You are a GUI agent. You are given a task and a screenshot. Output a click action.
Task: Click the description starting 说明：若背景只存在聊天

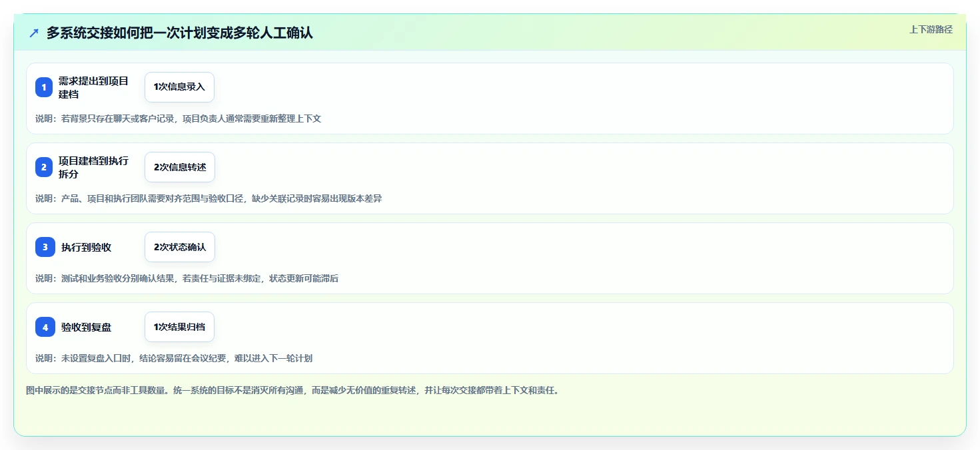[178, 118]
